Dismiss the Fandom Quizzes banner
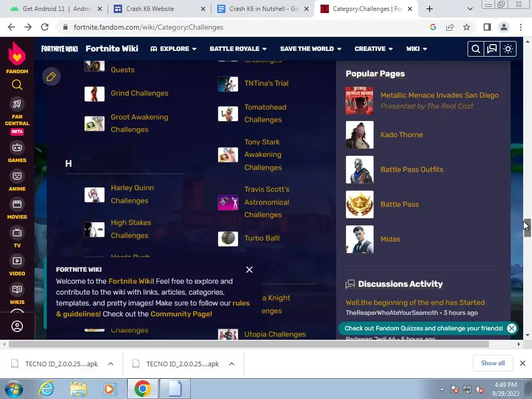The width and height of the screenshot is (532, 399). (512, 328)
